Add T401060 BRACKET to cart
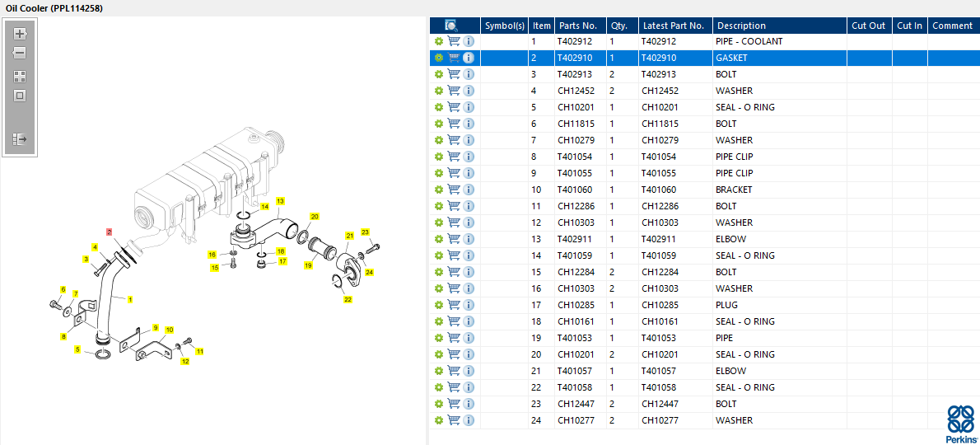The width and height of the screenshot is (980, 445). point(454,190)
